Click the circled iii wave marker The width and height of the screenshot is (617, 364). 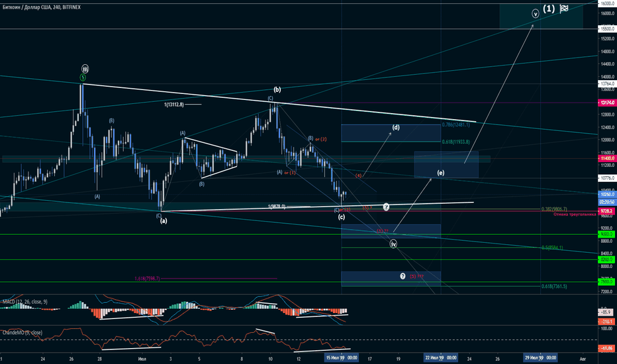pos(85,69)
